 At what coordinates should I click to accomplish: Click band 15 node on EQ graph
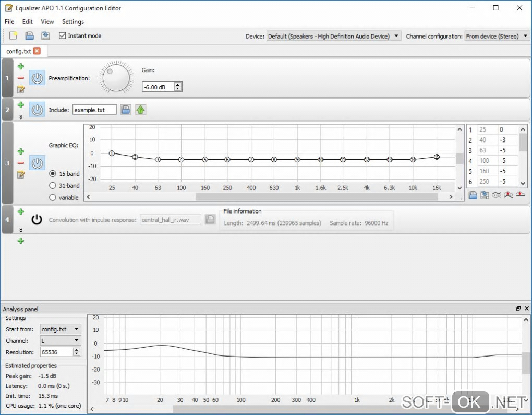click(437, 157)
